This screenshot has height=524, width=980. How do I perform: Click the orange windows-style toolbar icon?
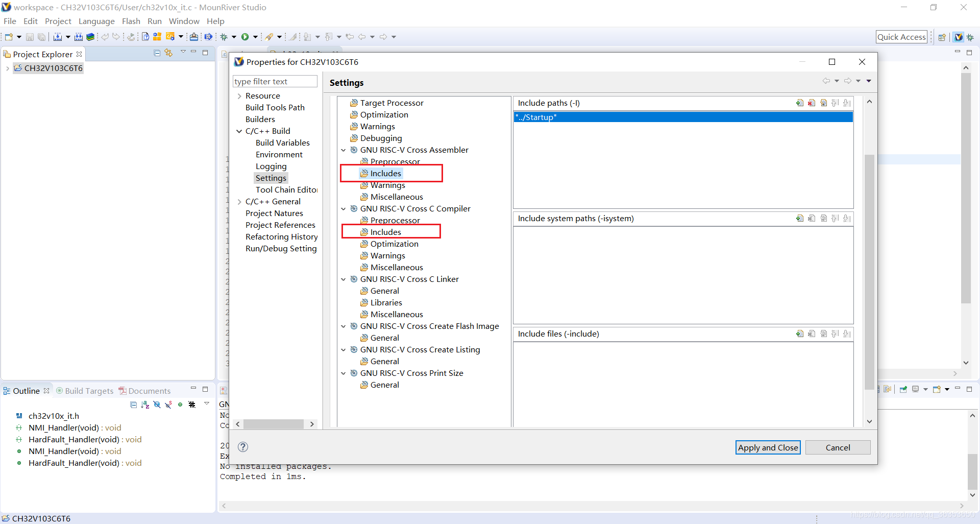[x=157, y=37]
